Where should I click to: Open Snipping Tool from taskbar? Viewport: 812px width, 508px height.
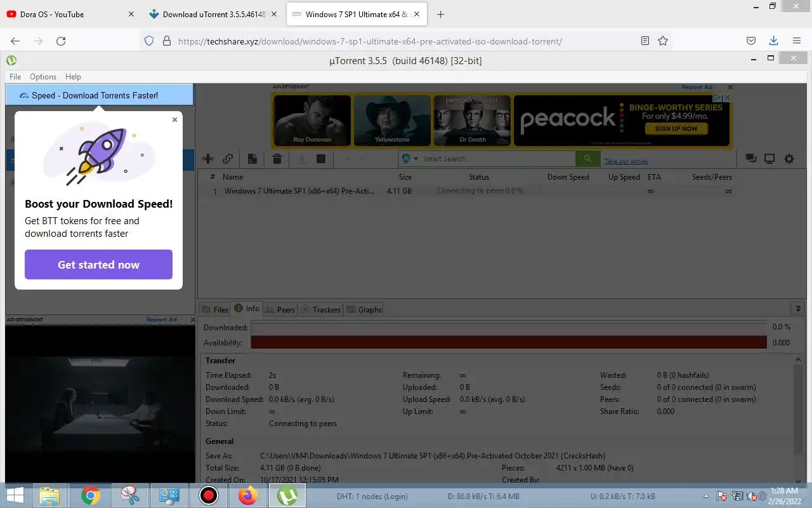[x=130, y=495]
